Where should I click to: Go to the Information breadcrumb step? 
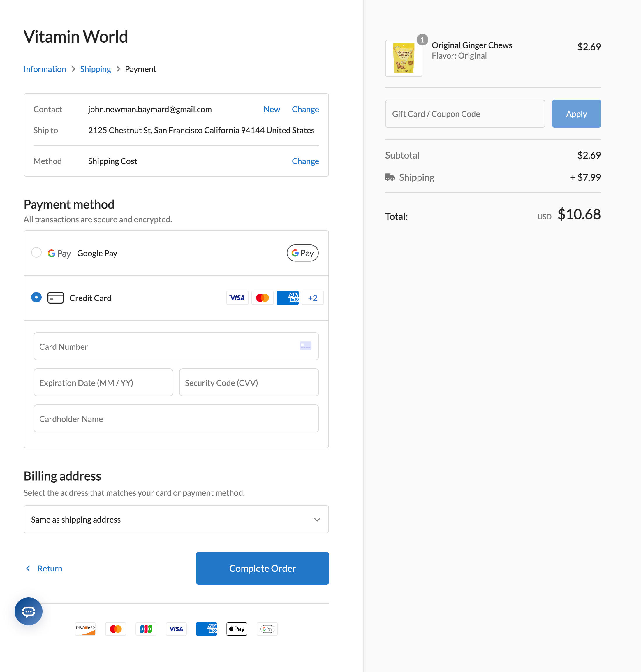45,69
